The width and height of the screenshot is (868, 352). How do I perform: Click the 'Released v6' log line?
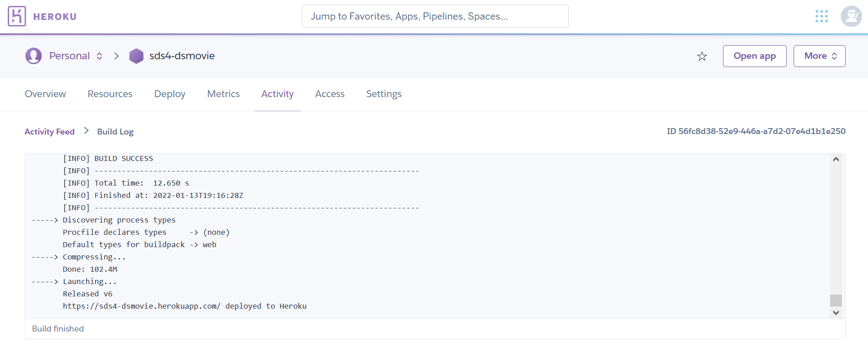[88, 294]
